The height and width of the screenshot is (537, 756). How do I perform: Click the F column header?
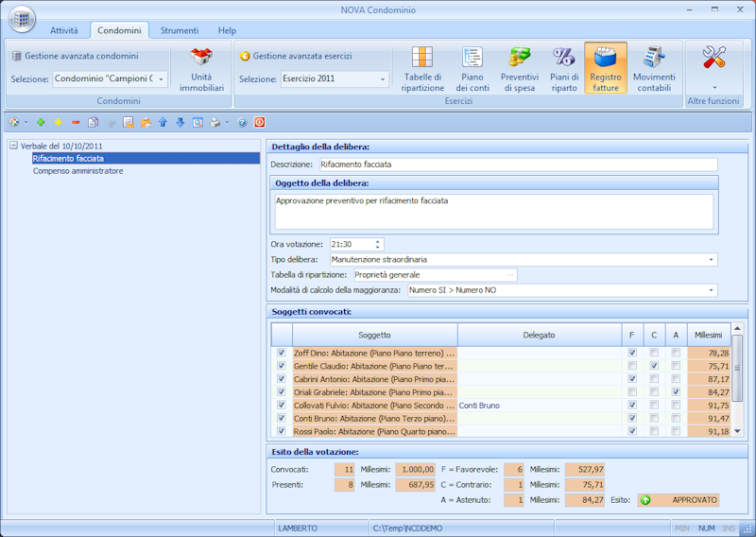[x=632, y=335]
